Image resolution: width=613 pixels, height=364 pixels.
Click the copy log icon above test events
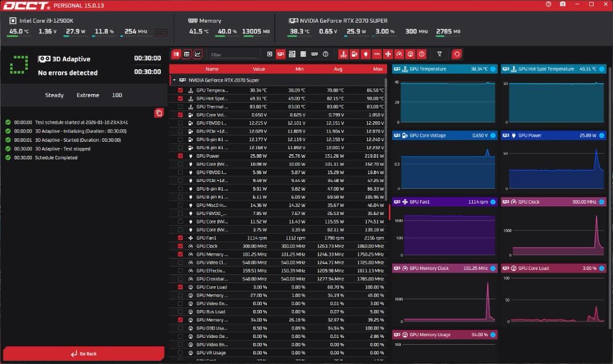point(159,113)
